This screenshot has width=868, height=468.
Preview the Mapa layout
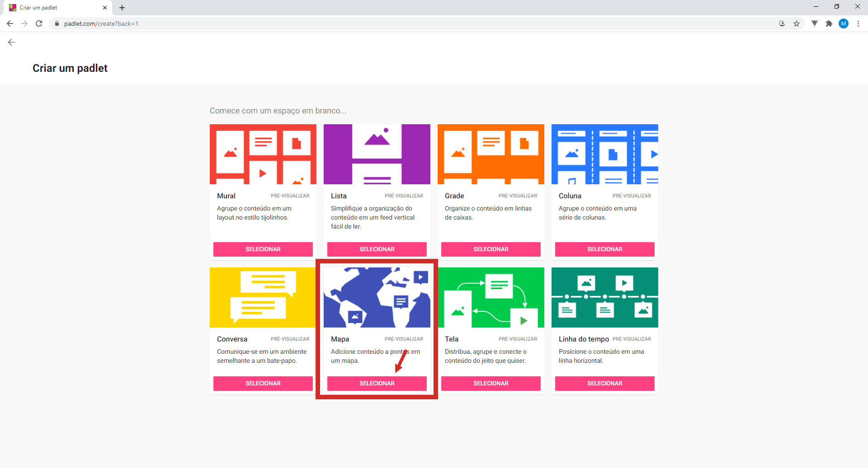point(404,339)
